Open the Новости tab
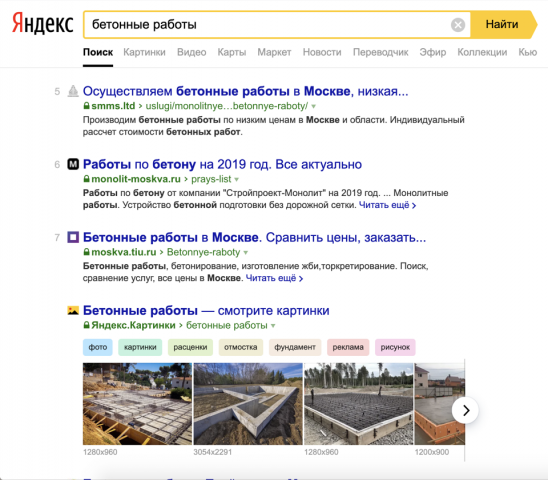Screen dimensions: 548x480 coord(322,52)
